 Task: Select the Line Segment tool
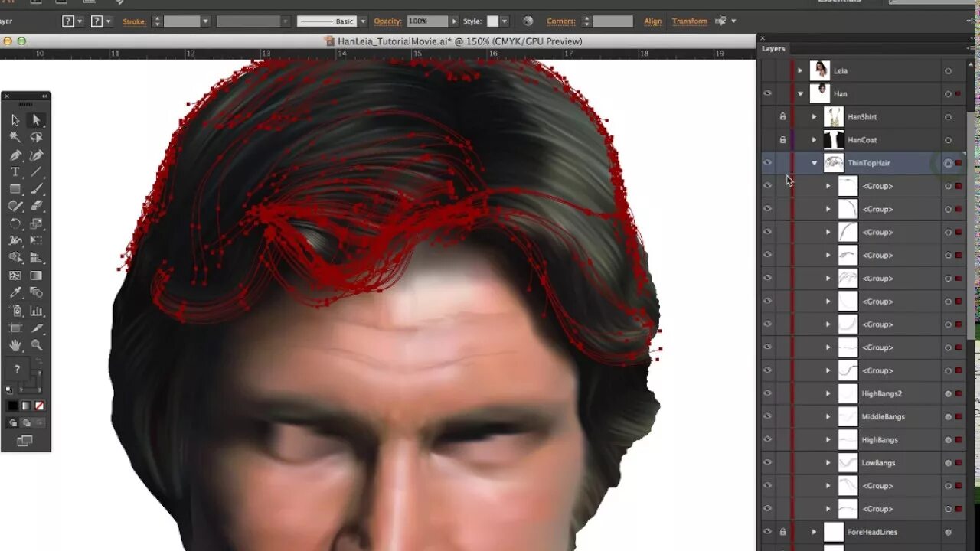(x=36, y=172)
